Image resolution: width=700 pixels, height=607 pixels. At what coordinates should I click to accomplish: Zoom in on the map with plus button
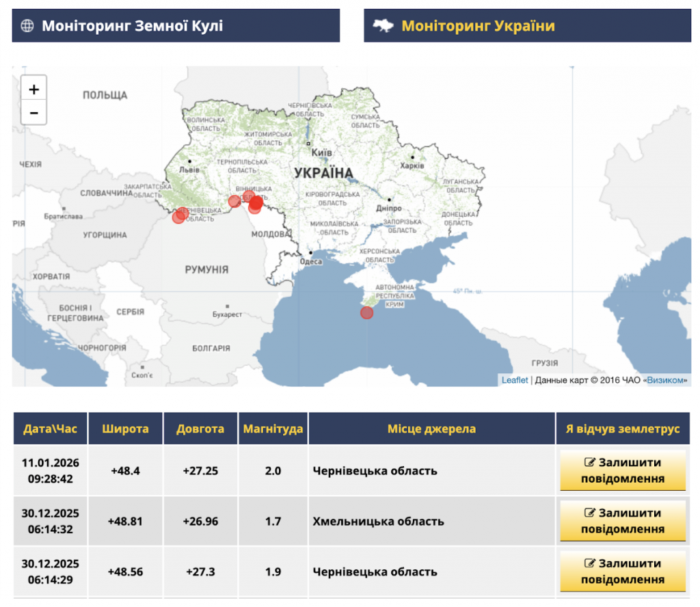click(x=33, y=89)
